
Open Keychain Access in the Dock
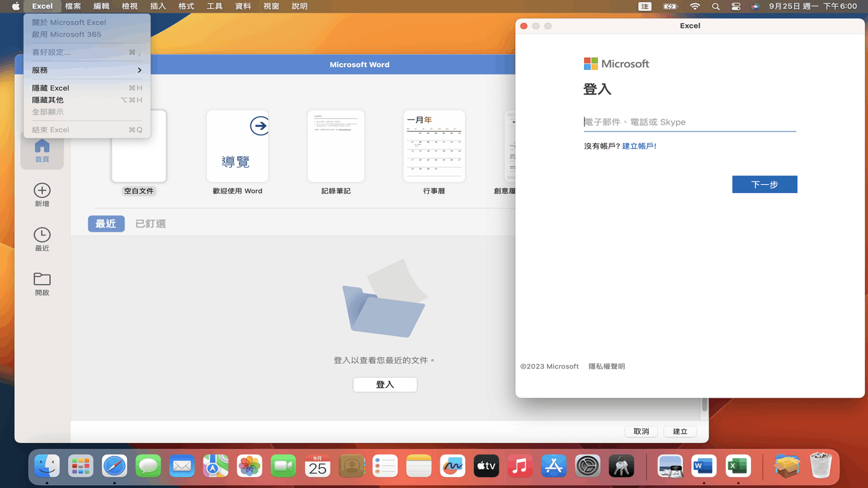(x=621, y=467)
